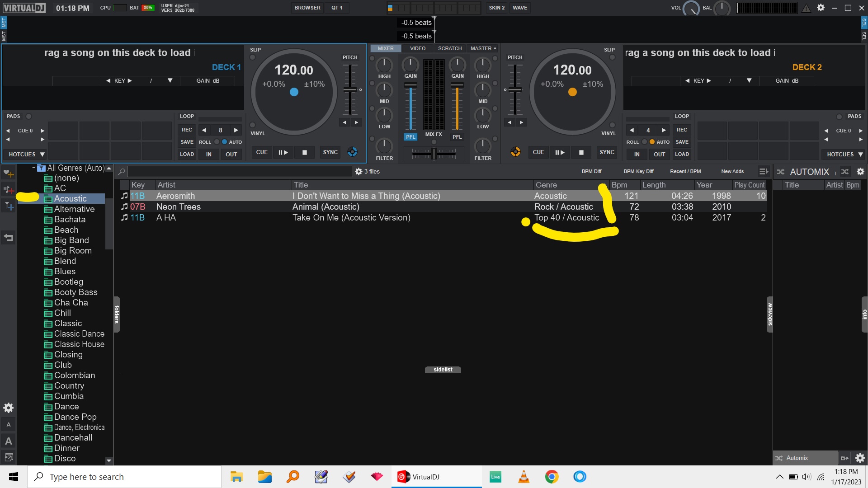
Task: Click the filter folder add icon in sidebar
Action: pos(9,206)
